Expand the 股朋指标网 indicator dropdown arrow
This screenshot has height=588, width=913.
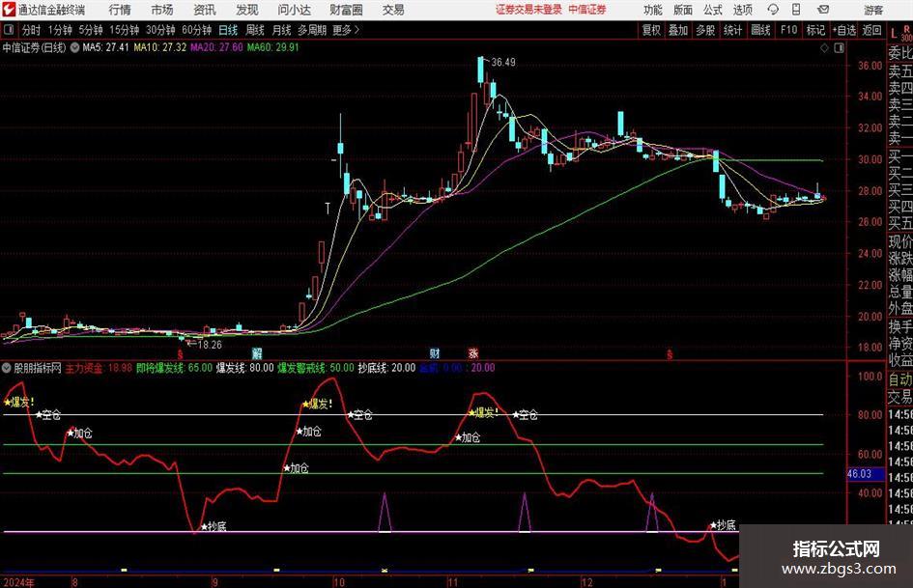[x=7, y=368]
